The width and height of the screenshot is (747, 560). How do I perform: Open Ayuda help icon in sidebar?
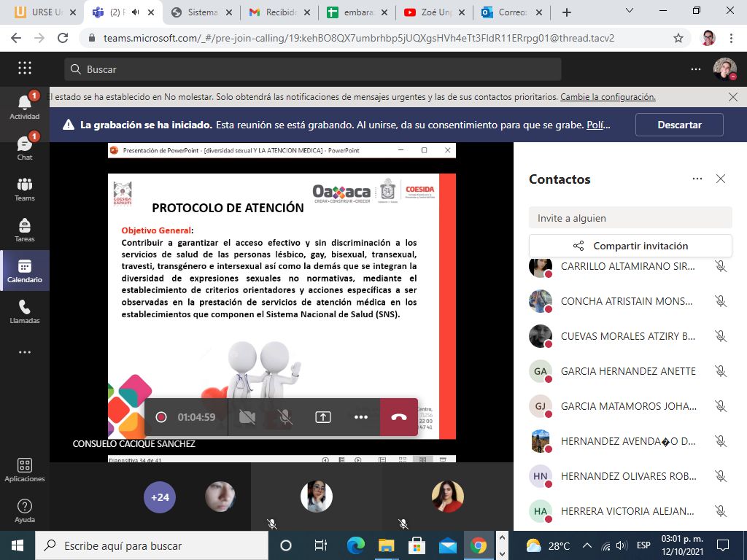pyautogui.click(x=25, y=510)
